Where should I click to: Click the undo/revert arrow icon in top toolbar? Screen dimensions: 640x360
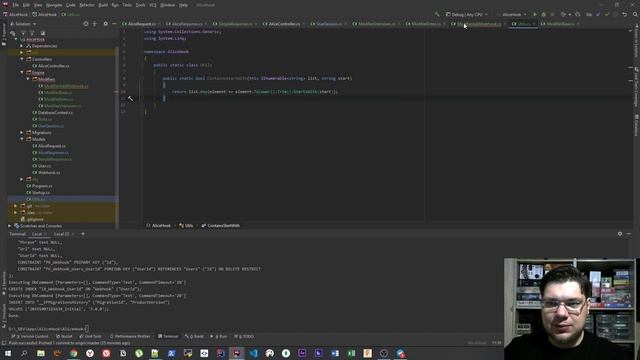coord(624,14)
